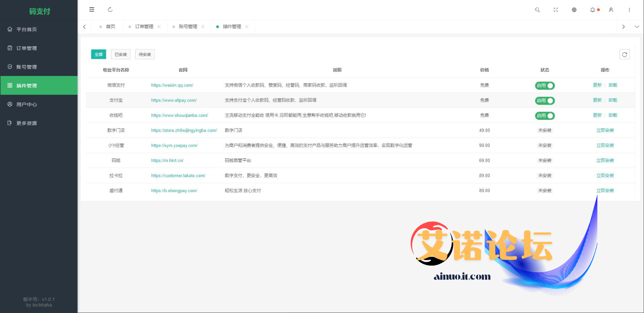Open the xym.ysepay.com link
Screen dimensions: 644x313
tap(174, 145)
